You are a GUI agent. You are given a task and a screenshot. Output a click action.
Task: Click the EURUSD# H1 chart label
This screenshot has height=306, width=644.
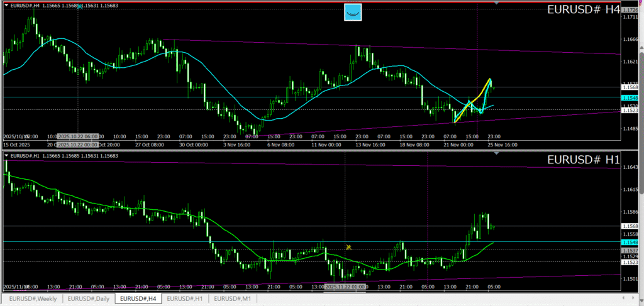pyautogui.click(x=583, y=160)
